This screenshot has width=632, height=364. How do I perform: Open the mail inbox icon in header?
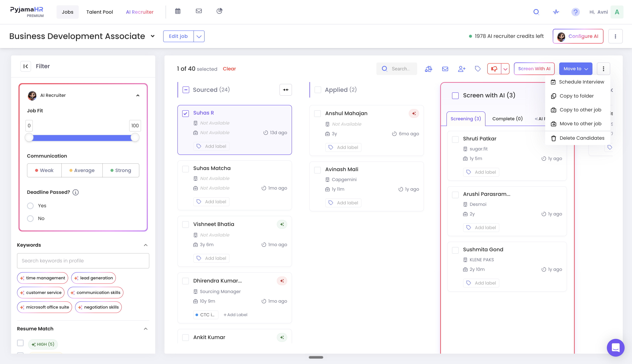pyautogui.click(x=199, y=11)
